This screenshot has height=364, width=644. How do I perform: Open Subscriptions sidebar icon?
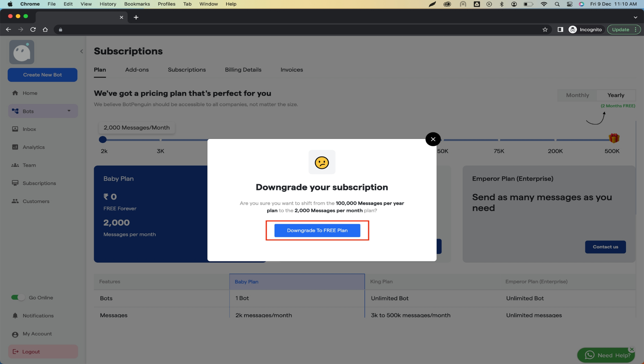point(15,183)
